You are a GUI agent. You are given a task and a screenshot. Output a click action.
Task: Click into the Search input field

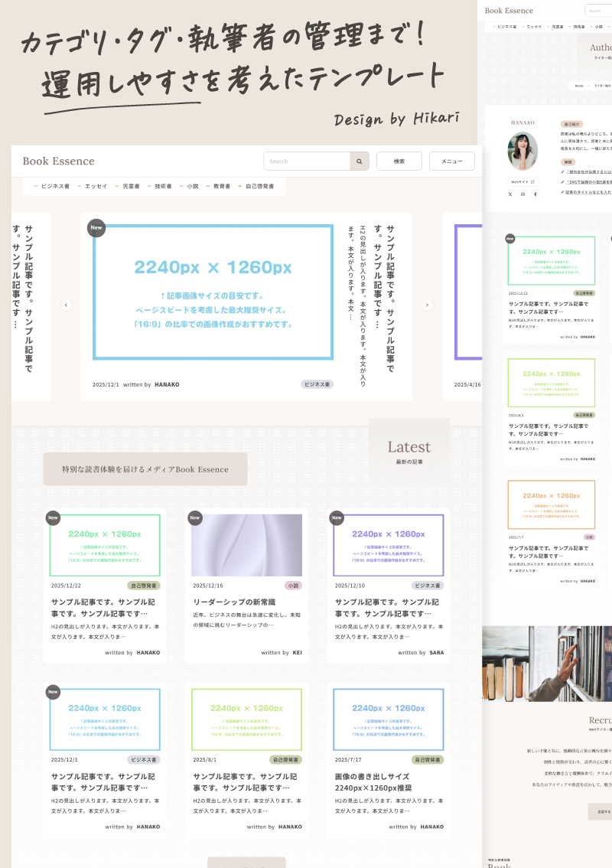[x=306, y=161]
